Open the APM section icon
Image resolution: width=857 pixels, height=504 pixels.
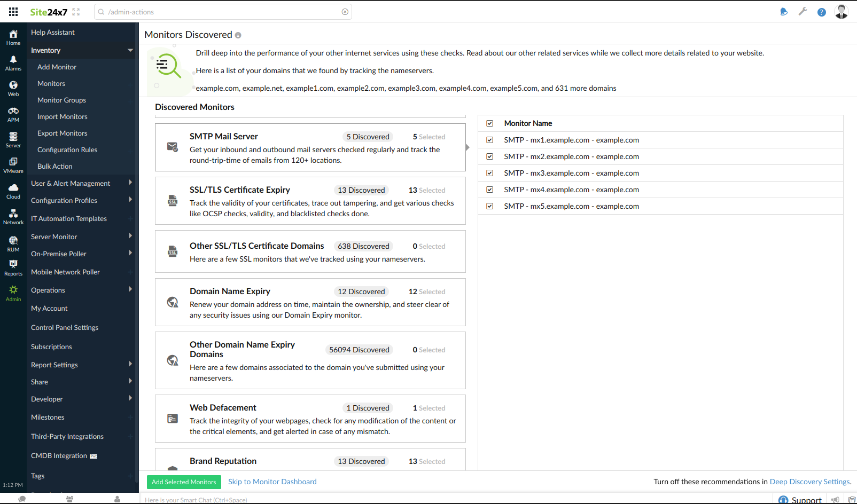13,114
